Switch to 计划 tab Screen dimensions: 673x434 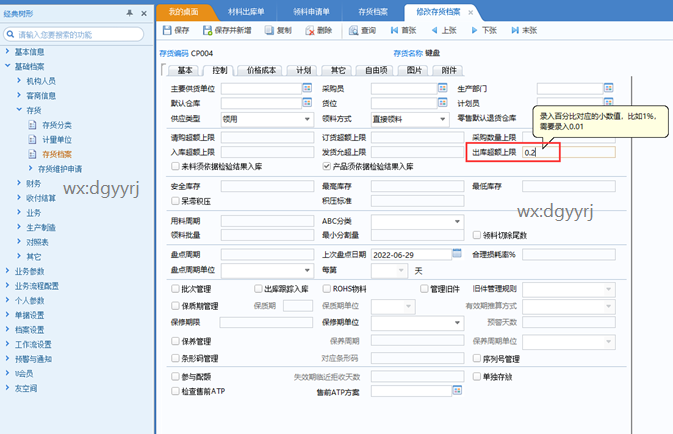pos(303,70)
